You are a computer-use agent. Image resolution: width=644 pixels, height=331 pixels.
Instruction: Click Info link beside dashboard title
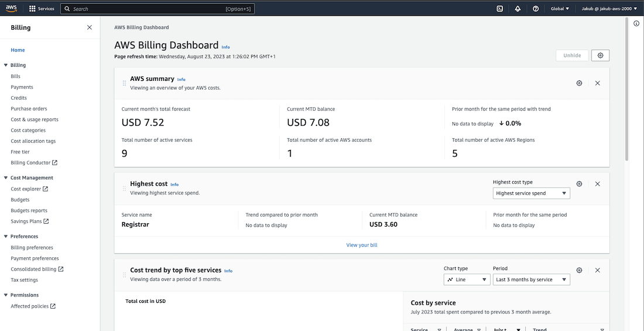pos(226,47)
